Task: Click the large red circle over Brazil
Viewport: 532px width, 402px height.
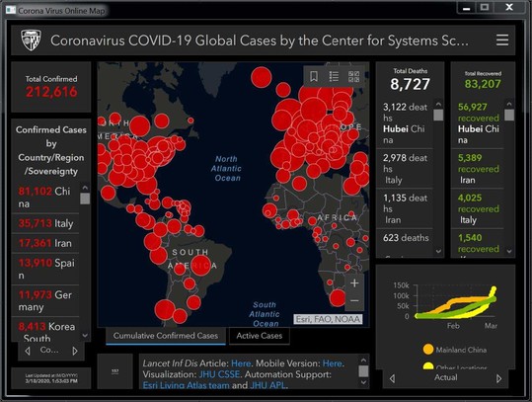Action: (x=201, y=265)
